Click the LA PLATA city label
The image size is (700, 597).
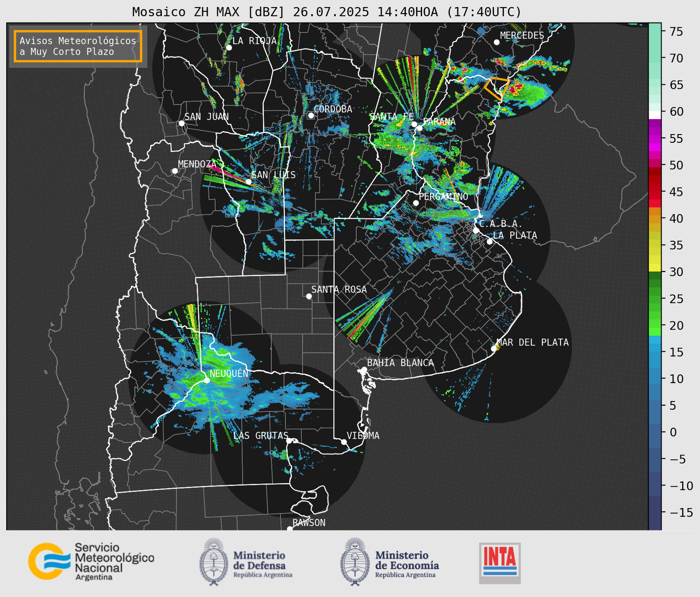coord(515,235)
